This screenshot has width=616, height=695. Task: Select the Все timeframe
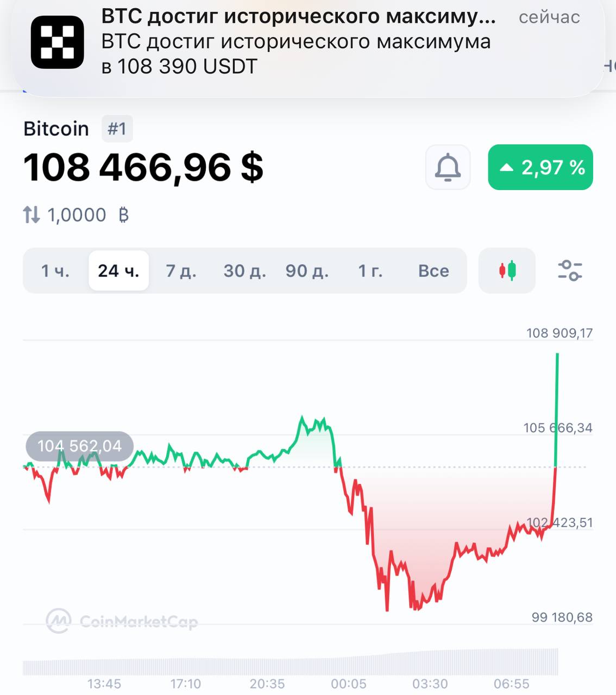[x=433, y=270]
